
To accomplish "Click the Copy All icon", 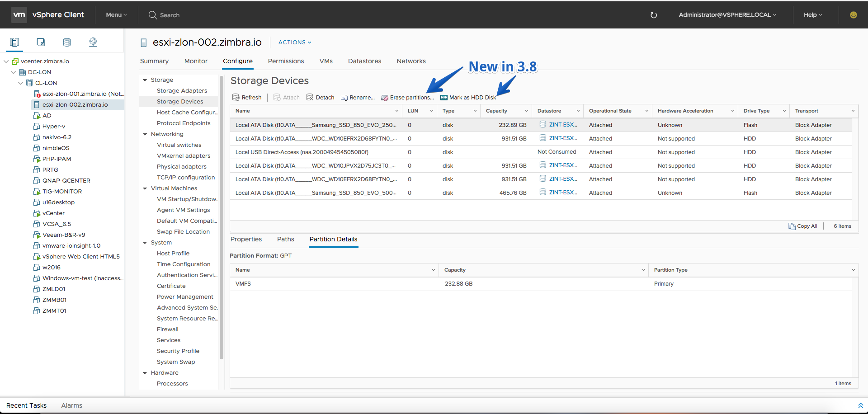I will (x=792, y=226).
